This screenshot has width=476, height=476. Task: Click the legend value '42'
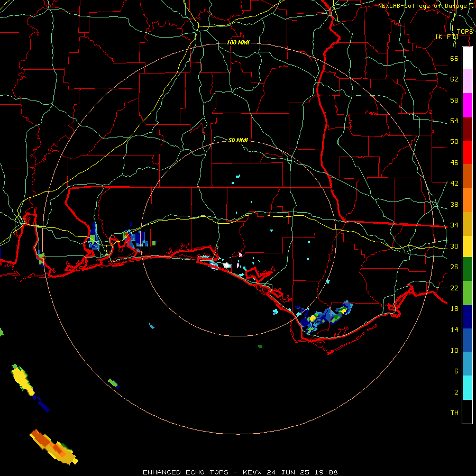454,184
